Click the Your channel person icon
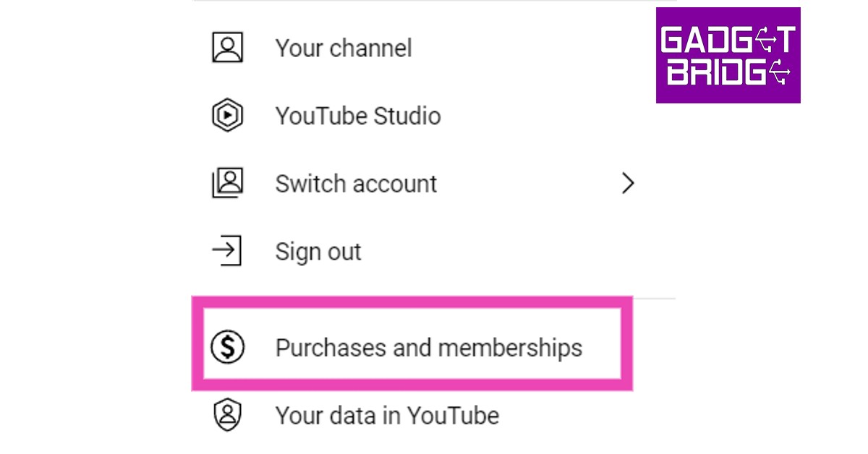This screenshot has width=868, height=454. pos(227,48)
